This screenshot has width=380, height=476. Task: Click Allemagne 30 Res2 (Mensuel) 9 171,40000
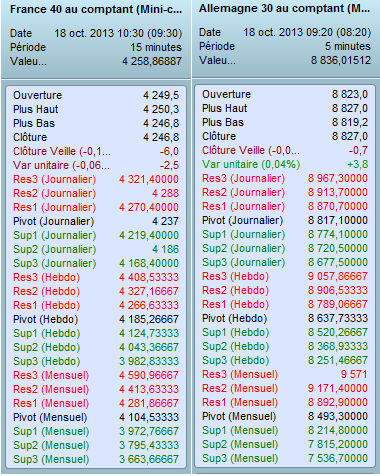tap(285, 388)
